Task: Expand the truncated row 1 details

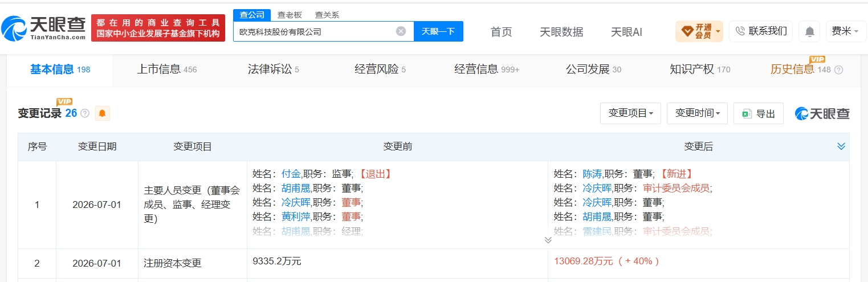Action: (x=548, y=240)
